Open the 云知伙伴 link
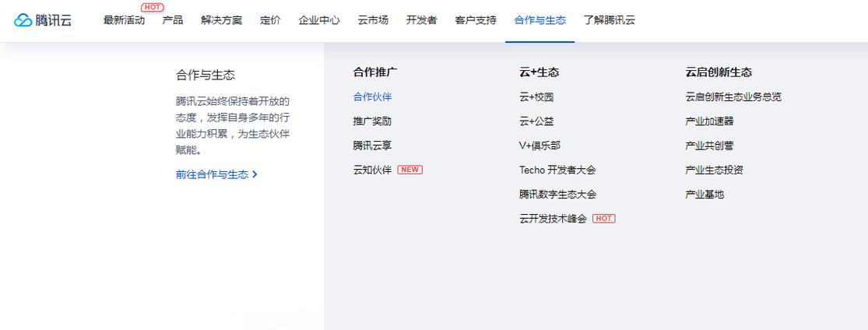 click(373, 170)
